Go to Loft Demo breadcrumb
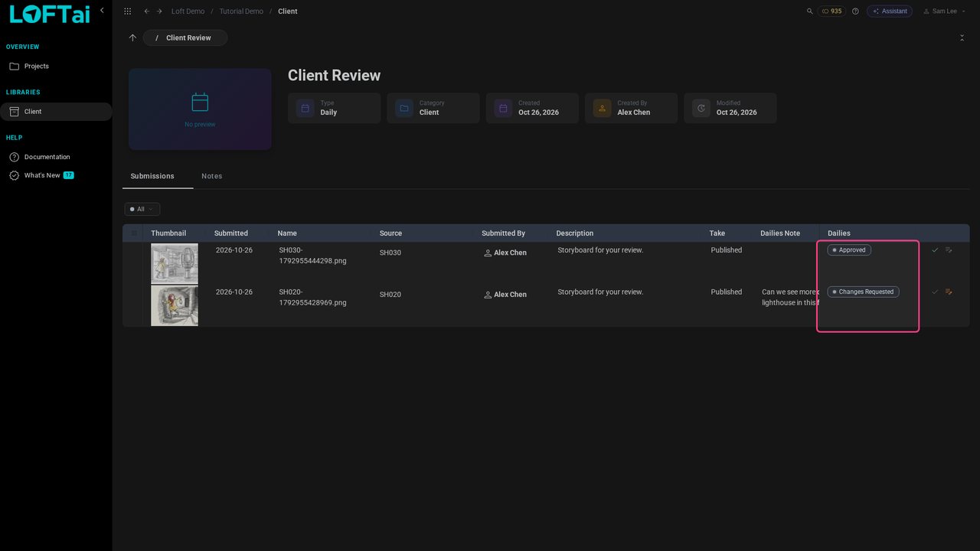 [188, 11]
